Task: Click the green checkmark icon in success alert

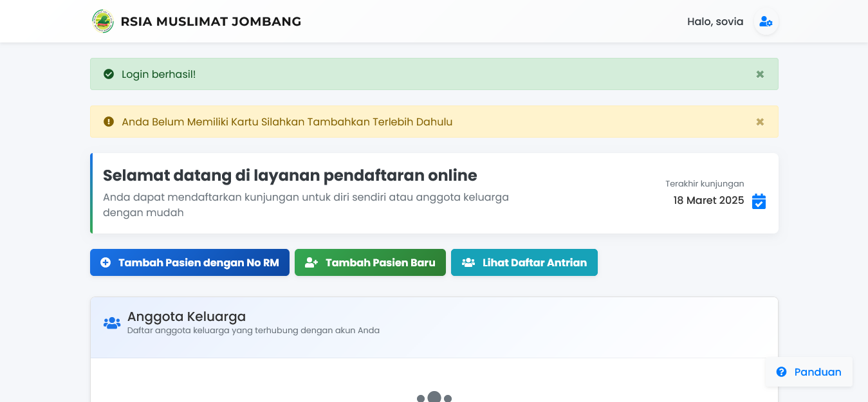Action: pos(108,74)
